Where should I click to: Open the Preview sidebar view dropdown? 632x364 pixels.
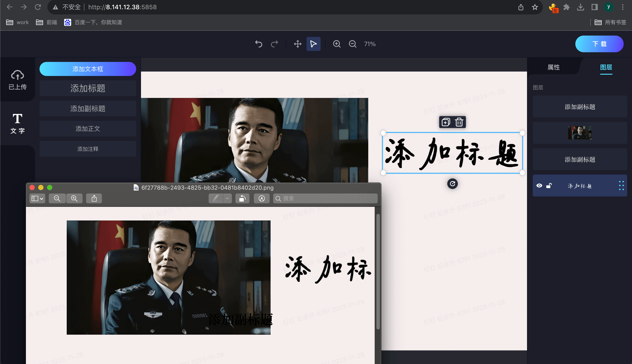pyautogui.click(x=37, y=198)
